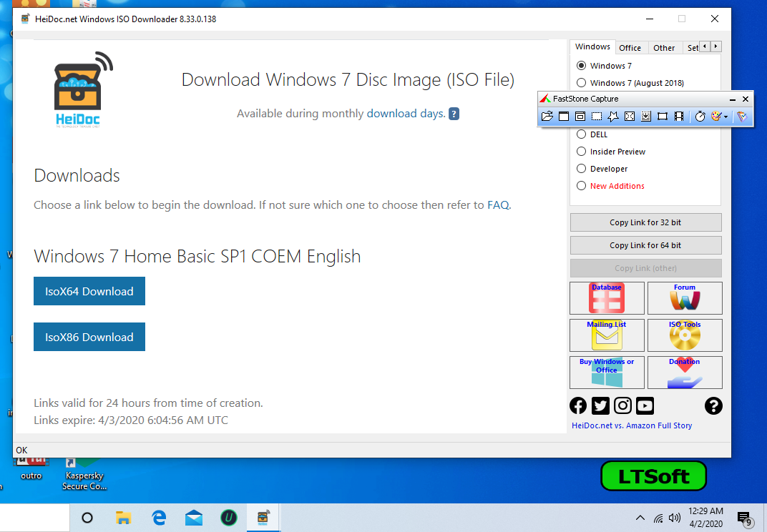767x532 pixels.
Task: Open file in FastStone Capture editor
Action: (547, 117)
